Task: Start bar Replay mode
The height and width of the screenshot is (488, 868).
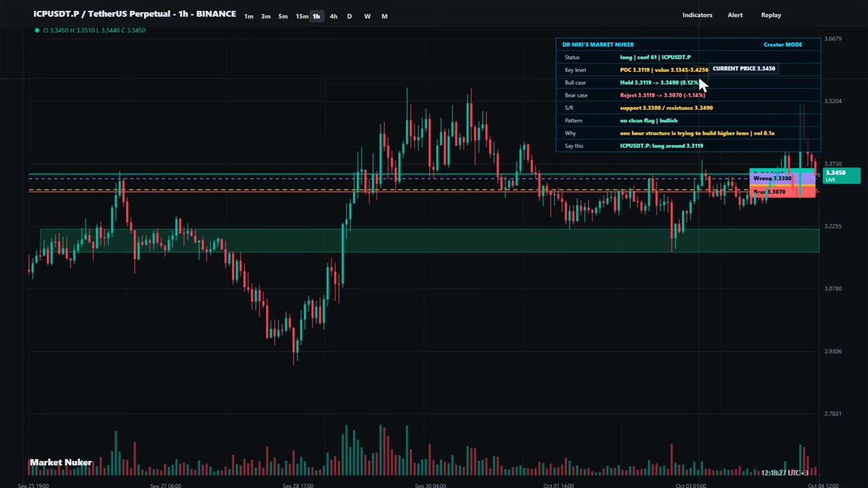Action: 771,15
